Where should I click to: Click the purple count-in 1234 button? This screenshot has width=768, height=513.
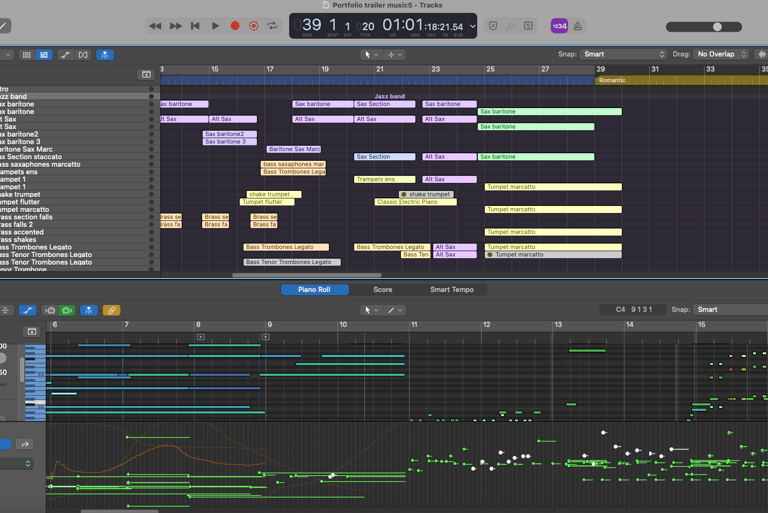click(x=559, y=26)
